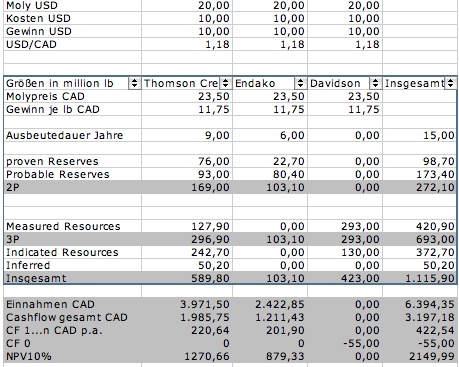
Task: Select the 'CF 1...n CAD p.a.' label
Action: 72,330
